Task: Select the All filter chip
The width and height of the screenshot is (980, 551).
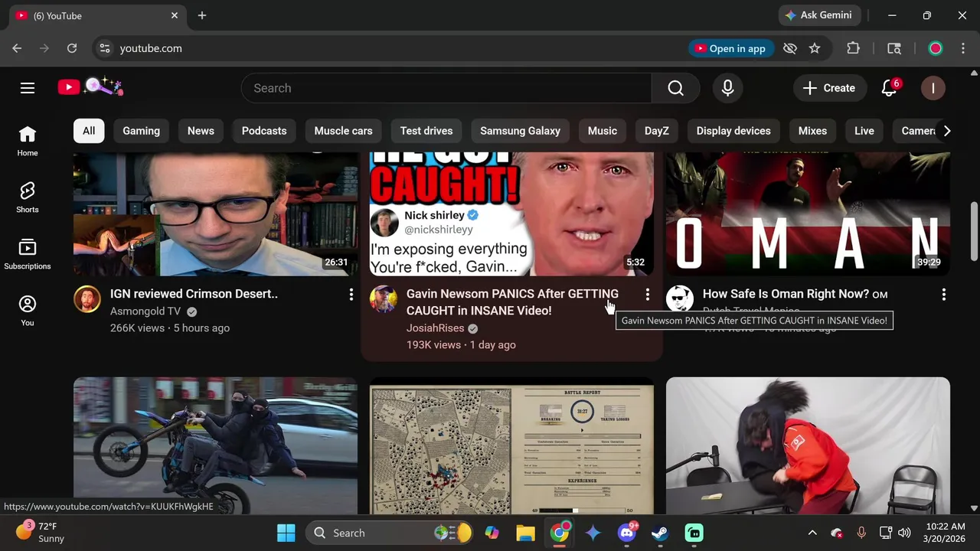Action: [x=89, y=131]
